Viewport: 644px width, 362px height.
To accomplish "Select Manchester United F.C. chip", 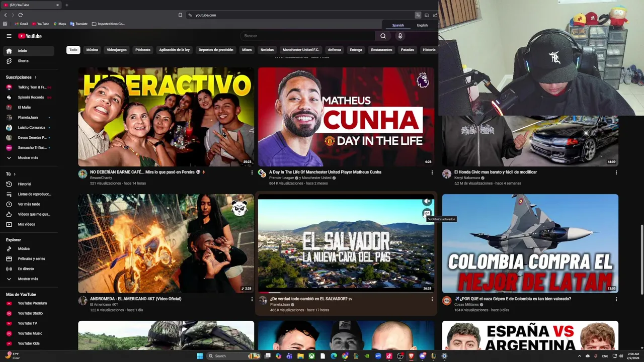I will pyautogui.click(x=301, y=50).
